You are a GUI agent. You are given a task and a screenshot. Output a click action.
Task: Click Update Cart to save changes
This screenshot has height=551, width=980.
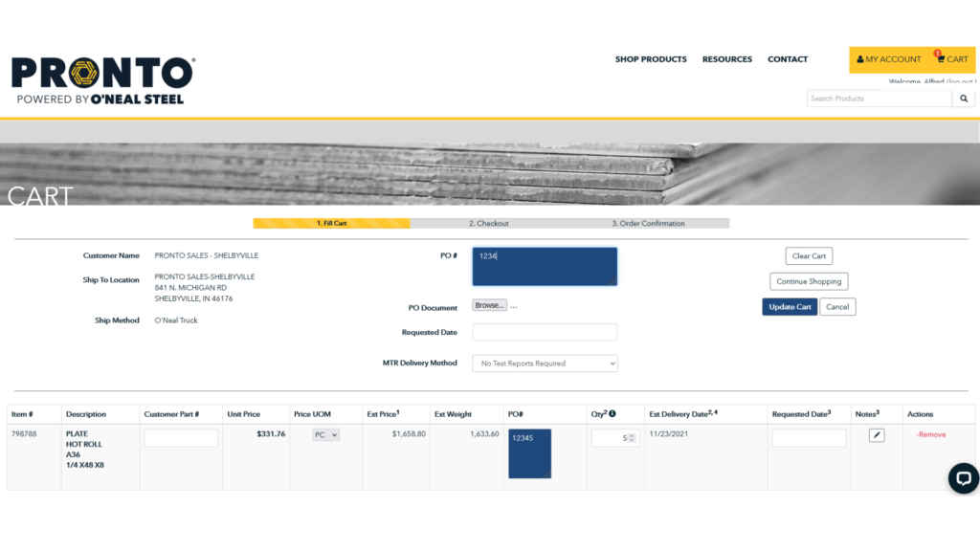(789, 306)
